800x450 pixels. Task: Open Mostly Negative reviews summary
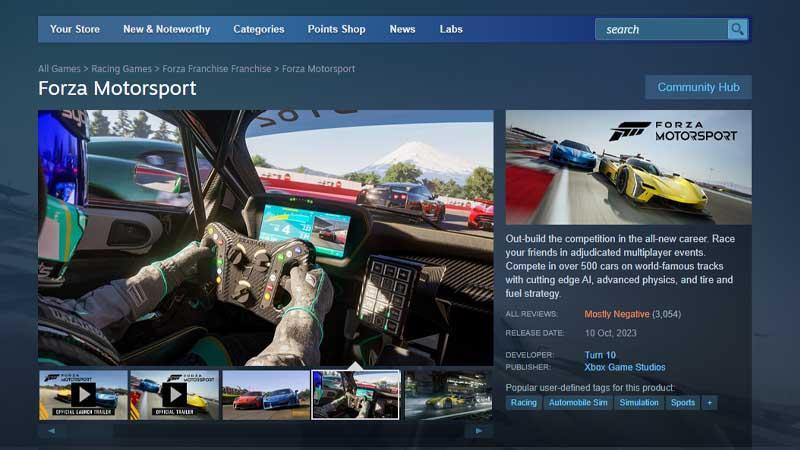617,314
